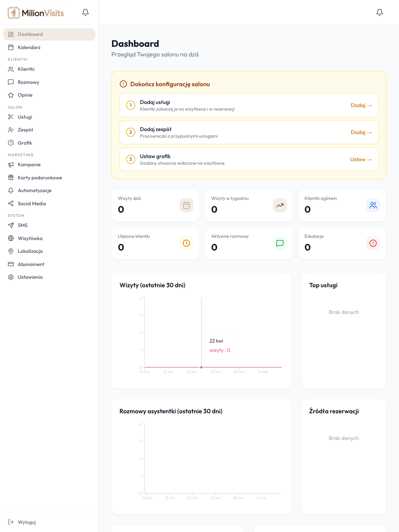
Task: Click the Klientki people icon
Action: (x=11, y=69)
